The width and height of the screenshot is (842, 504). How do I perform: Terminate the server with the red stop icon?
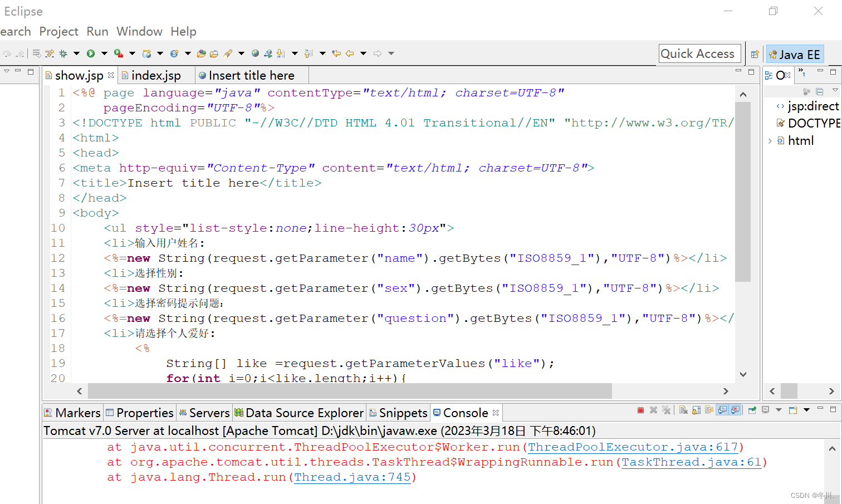640,410
